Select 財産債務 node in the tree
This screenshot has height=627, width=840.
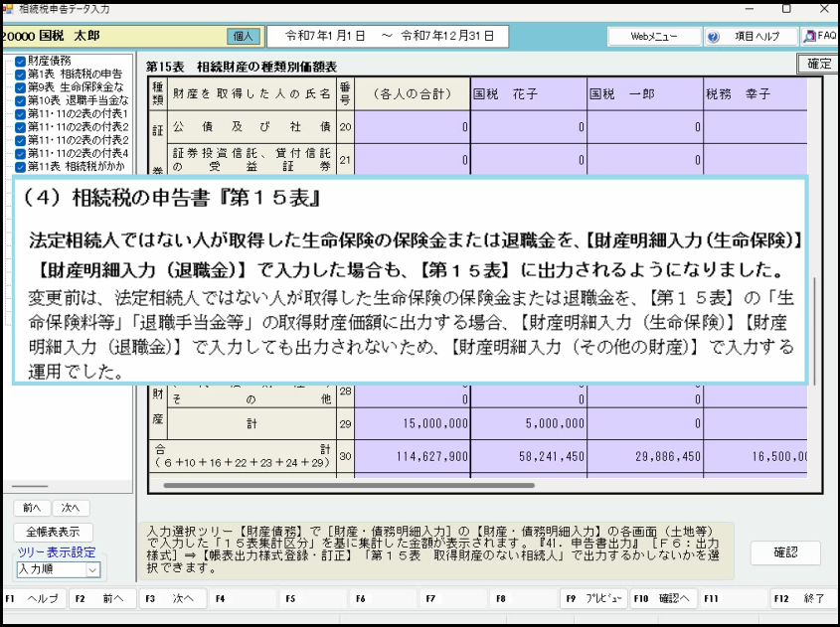[50, 61]
